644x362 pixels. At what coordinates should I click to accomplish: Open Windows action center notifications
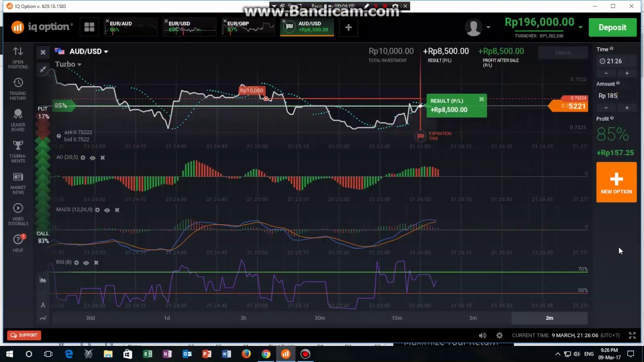[631, 354]
